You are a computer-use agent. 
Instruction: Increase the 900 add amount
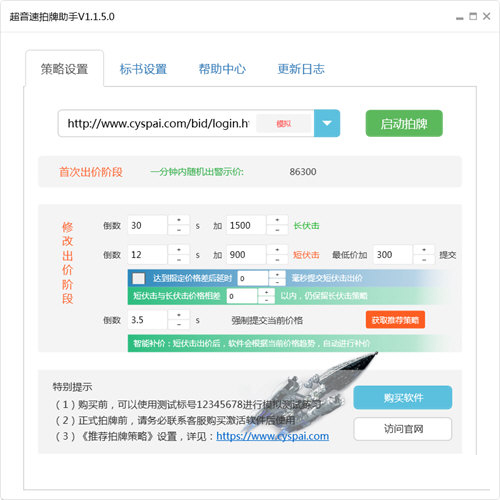pos(277,249)
